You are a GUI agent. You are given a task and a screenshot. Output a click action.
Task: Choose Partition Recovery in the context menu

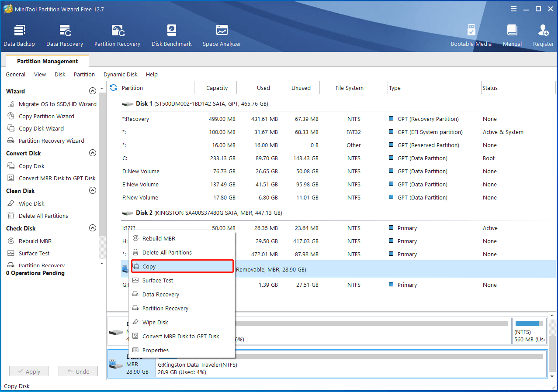tap(182, 308)
